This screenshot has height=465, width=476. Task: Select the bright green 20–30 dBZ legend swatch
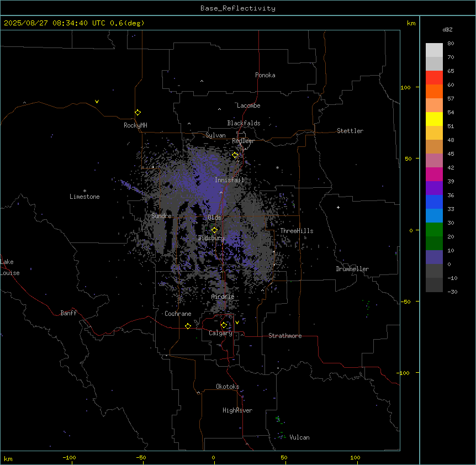coord(434,230)
